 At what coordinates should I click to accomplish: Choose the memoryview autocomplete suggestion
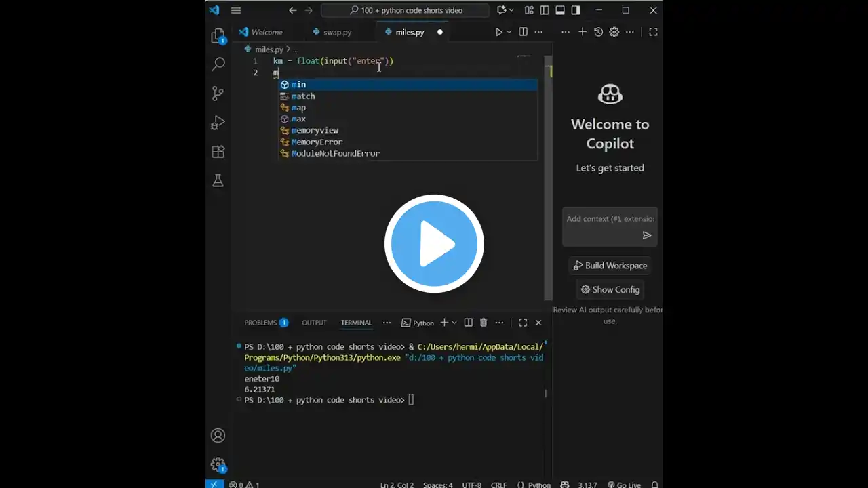408,130
